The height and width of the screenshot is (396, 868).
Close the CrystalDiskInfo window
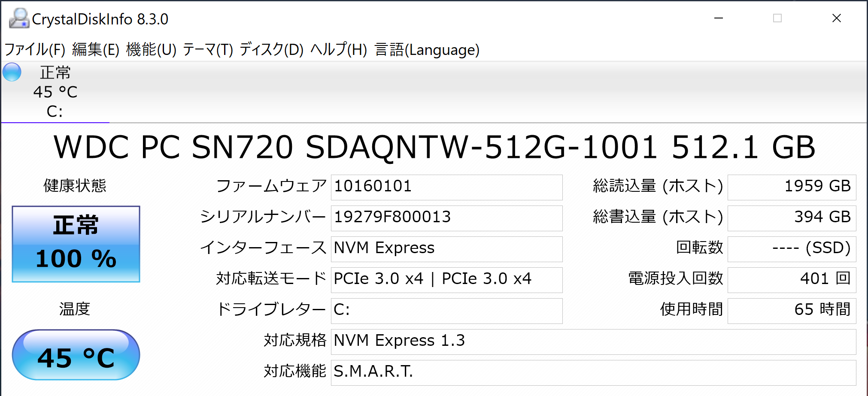coord(836,18)
